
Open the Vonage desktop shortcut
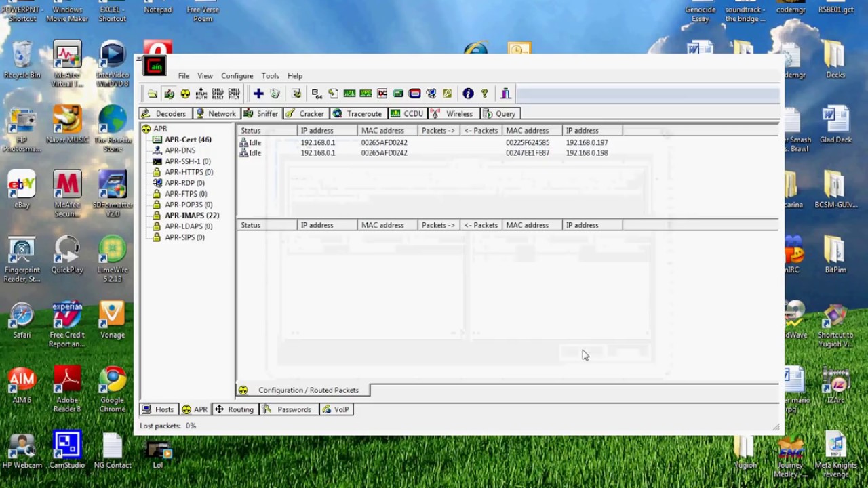tap(113, 320)
